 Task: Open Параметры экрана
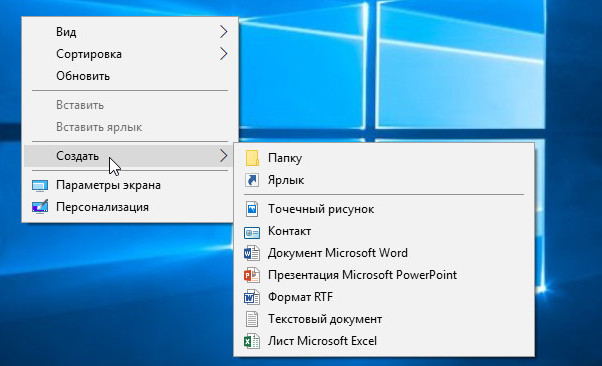click(x=130, y=185)
